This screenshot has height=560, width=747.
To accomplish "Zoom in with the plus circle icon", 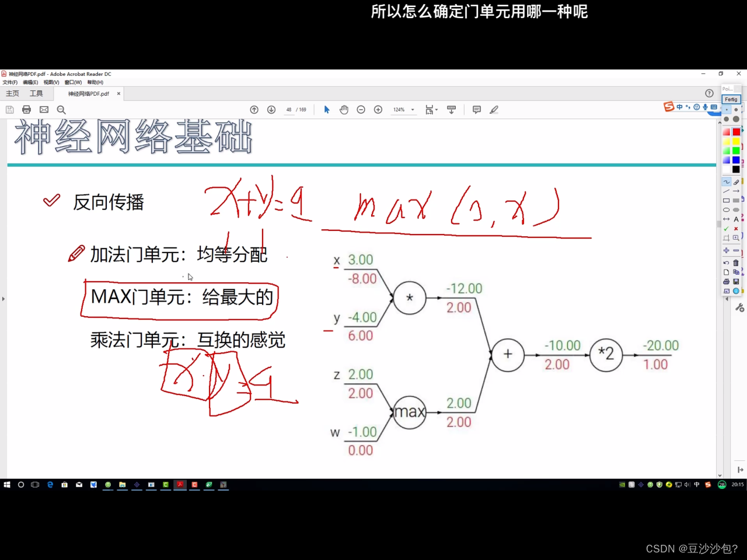I will click(x=378, y=110).
